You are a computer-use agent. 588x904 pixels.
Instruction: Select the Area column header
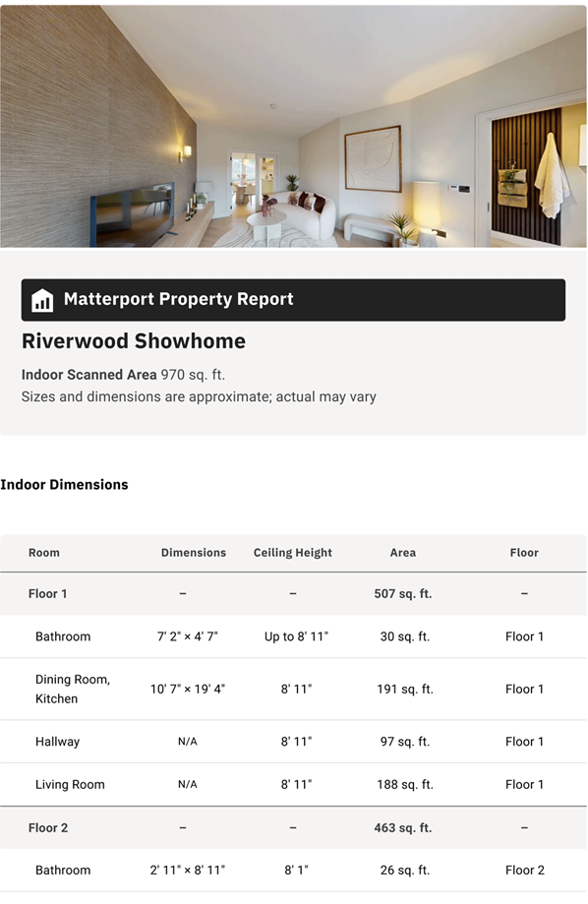coord(403,553)
